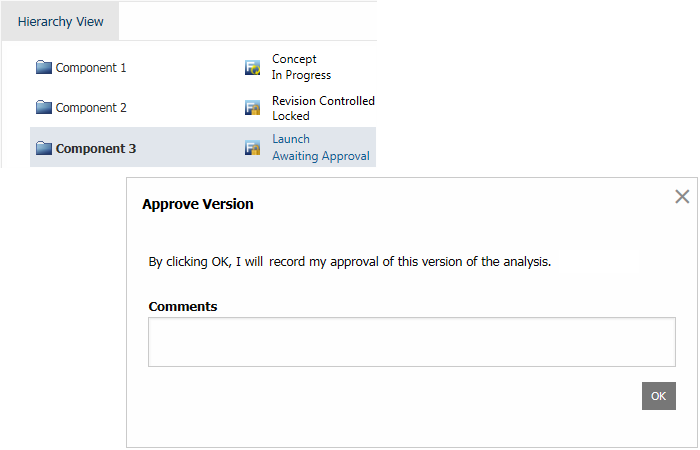
Task: Click the Locked status text
Action: [x=291, y=116]
